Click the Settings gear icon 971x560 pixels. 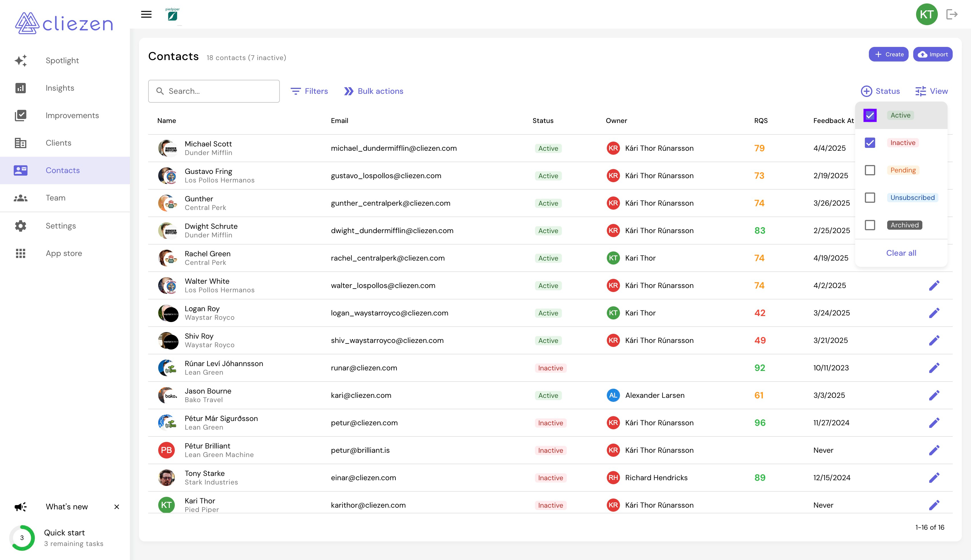click(20, 226)
